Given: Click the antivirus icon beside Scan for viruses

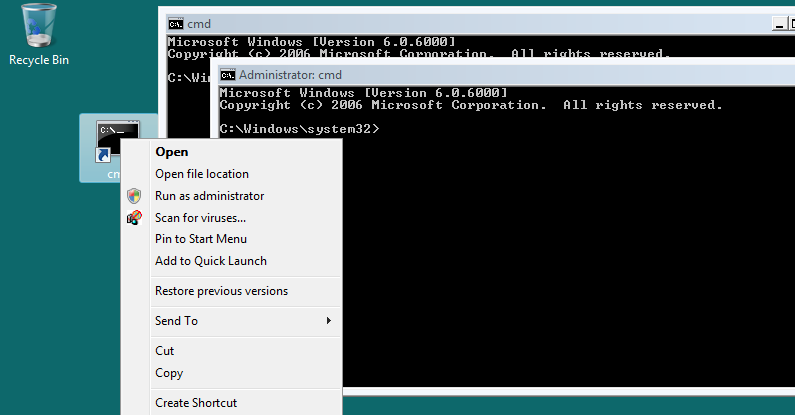Looking at the screenshot, I should [134, 218].
